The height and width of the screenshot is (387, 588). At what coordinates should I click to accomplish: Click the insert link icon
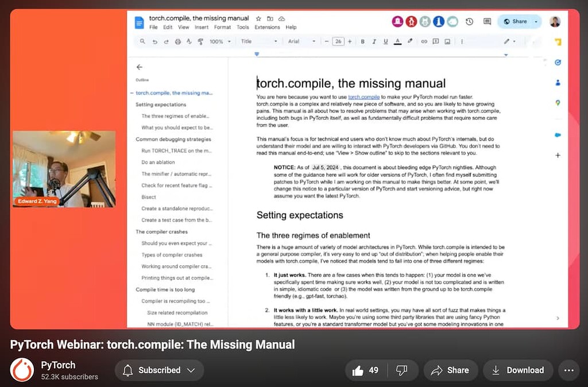[x=424, y=41]
